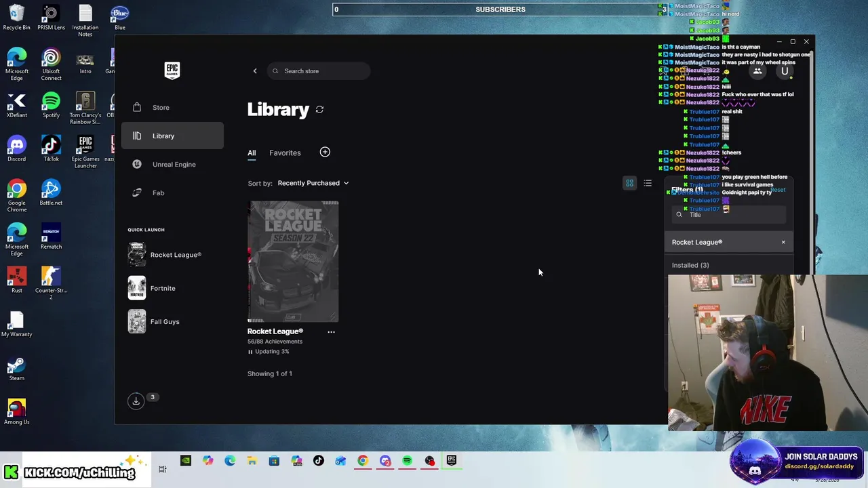Open Spotify from the taskbar

coord(407,461)
